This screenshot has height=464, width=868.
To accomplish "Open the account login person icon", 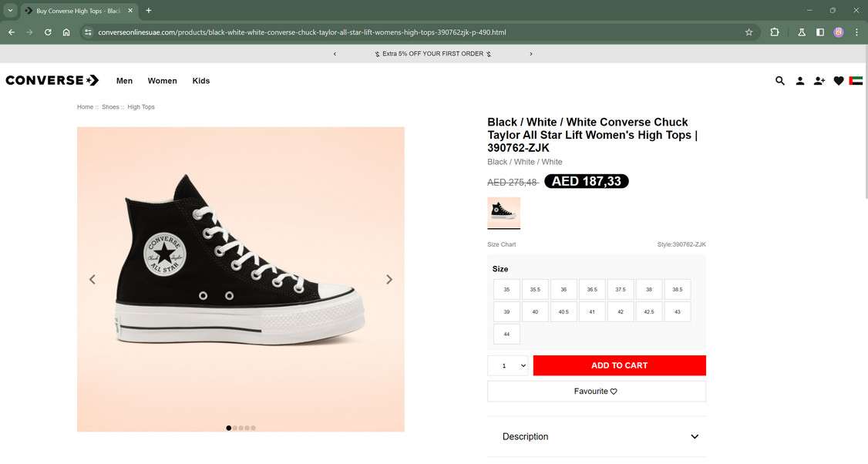I will point(799,81).
